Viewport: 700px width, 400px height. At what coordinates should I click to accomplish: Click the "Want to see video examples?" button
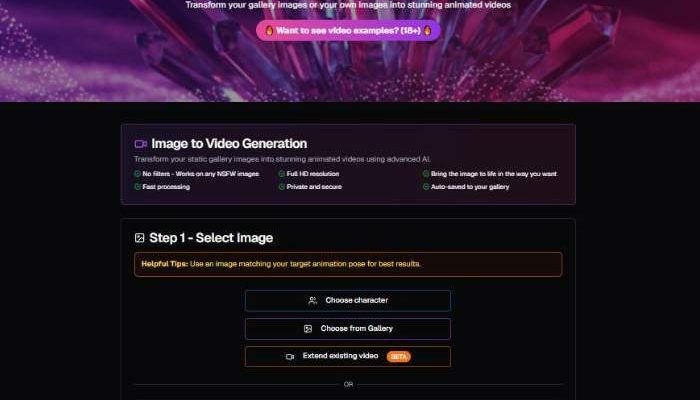coord(347,30)
